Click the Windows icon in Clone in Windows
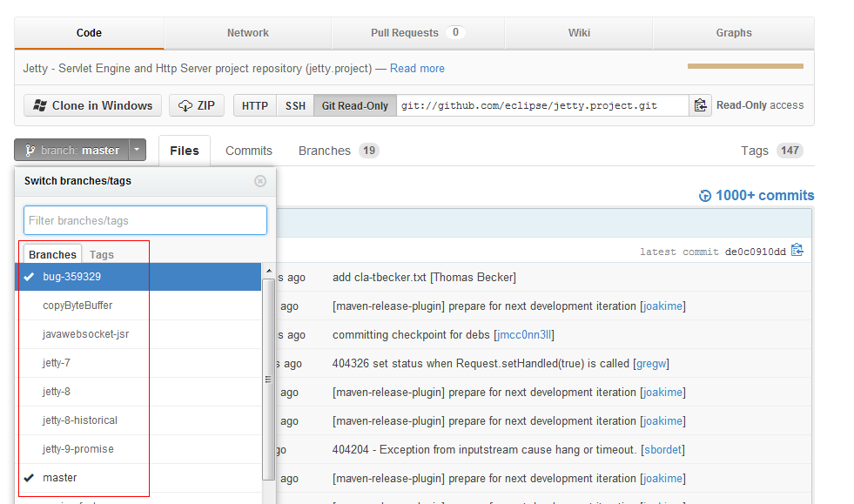The height and width of the screenshot is (504, 854). [40, 105]
